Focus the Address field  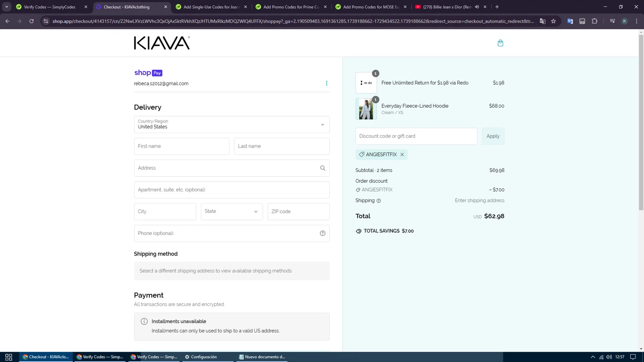232,168
